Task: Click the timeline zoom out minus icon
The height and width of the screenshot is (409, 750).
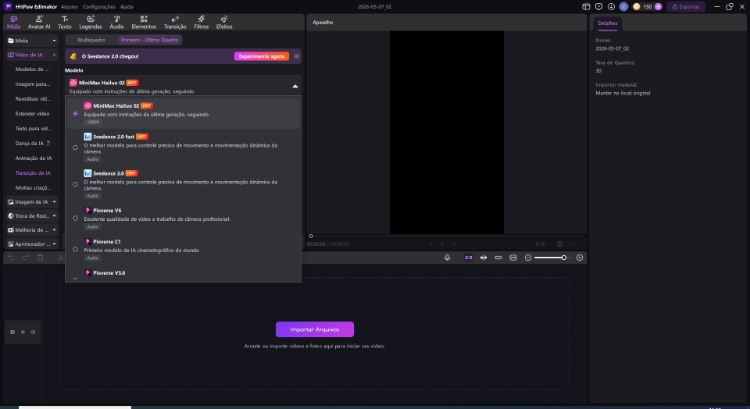Action: pyautogui.click(x=528, y=257)
